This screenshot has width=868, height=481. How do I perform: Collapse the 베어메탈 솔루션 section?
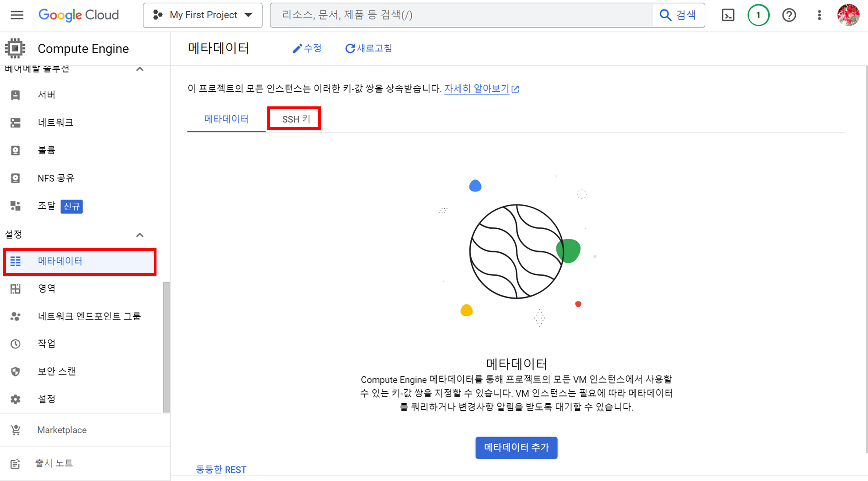[x=140, y=69]
